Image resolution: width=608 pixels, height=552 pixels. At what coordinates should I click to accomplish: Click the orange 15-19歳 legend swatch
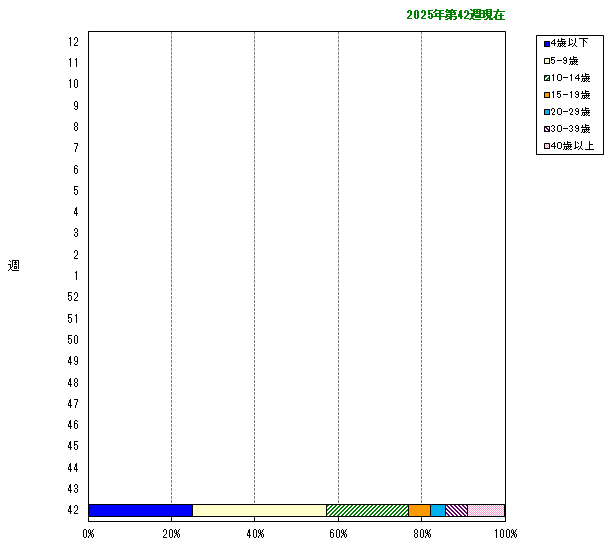click(547, 95)
